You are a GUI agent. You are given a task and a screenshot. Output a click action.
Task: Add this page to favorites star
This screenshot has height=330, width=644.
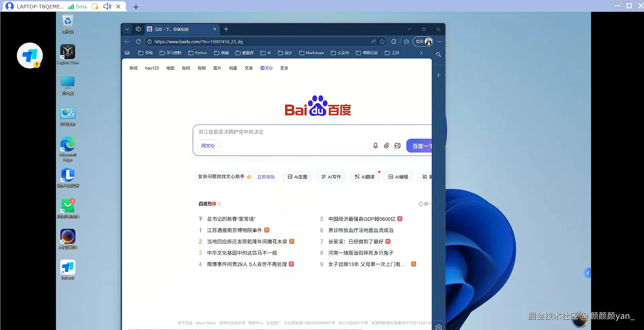click(x=382, y=42)
